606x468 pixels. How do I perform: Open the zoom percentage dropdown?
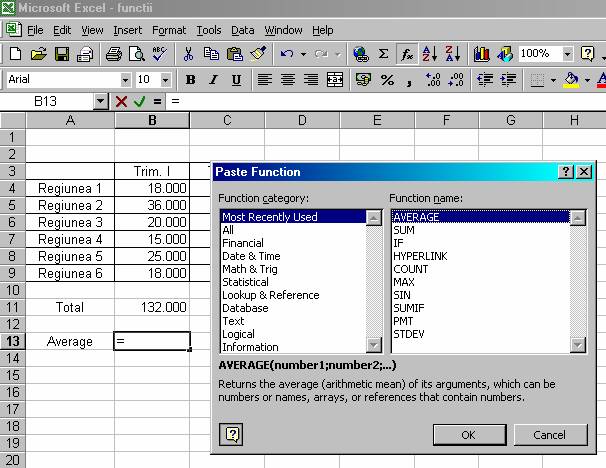point(567,54)
